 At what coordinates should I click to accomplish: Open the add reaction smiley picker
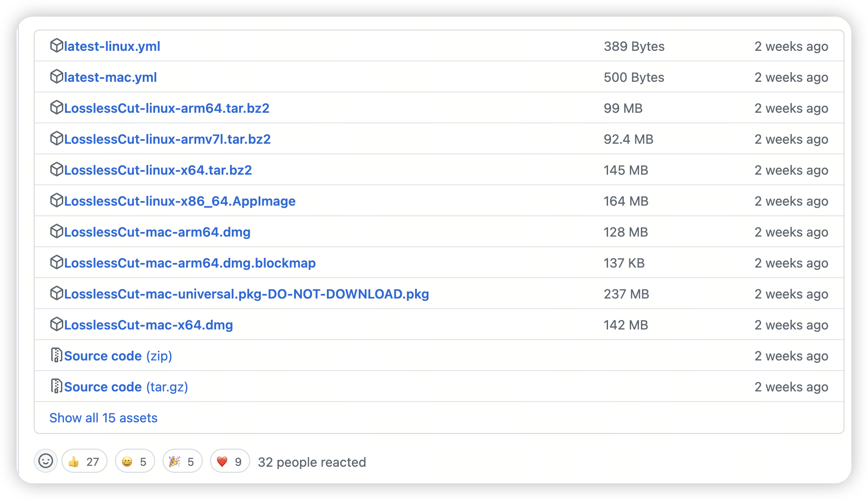(x=46, y=461)
